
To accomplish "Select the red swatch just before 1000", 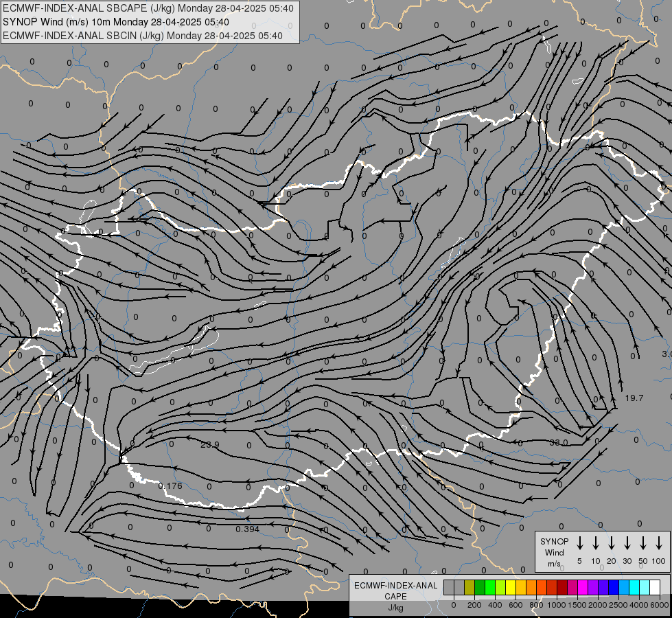I will tap(552, 587).
